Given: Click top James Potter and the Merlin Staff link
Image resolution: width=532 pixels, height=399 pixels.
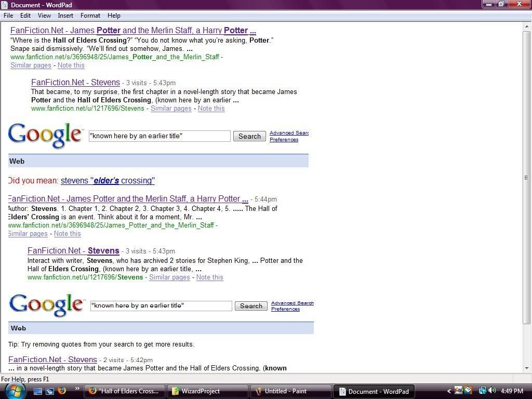Looking at the screenshot, I should 133,31.
